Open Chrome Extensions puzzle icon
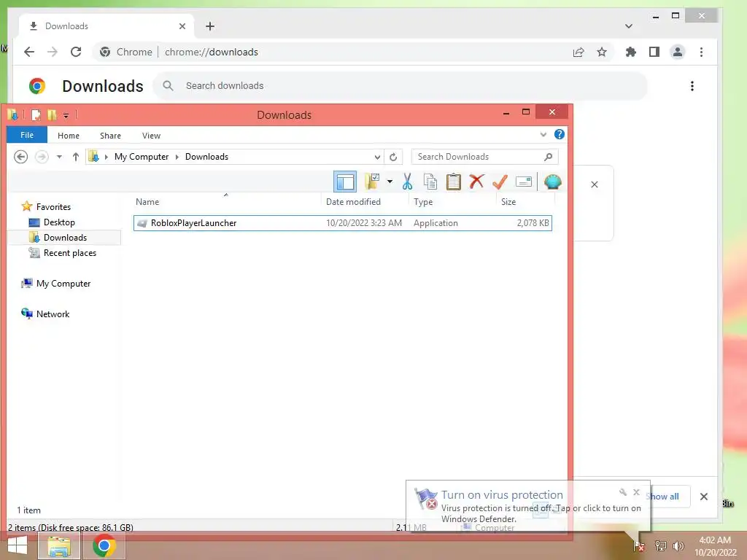Viewport: 747px width, 560px height. (x=631, y=52)
